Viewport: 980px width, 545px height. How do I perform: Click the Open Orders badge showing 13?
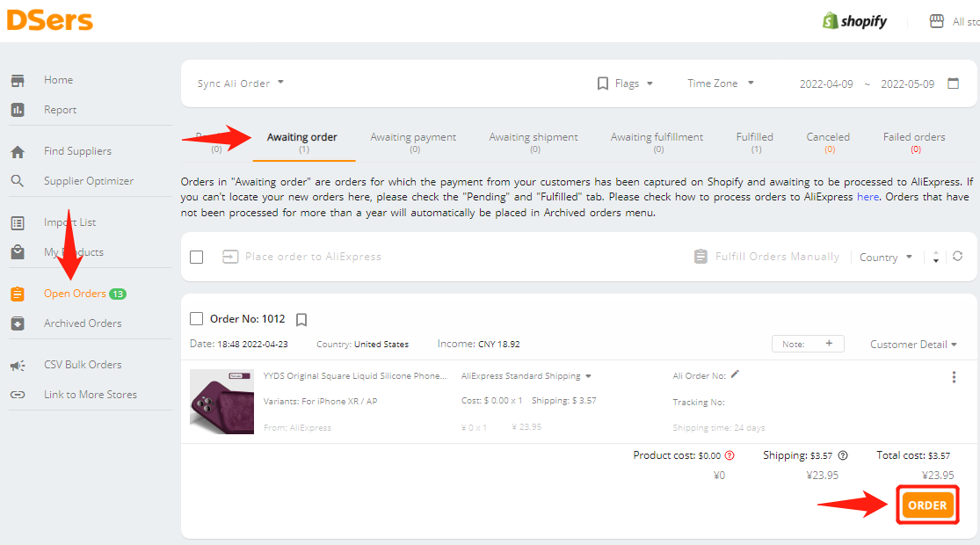tap(118, 294)
